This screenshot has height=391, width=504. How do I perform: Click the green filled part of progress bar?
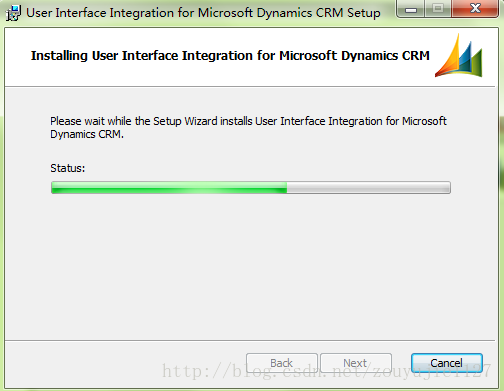coord(169,188)
